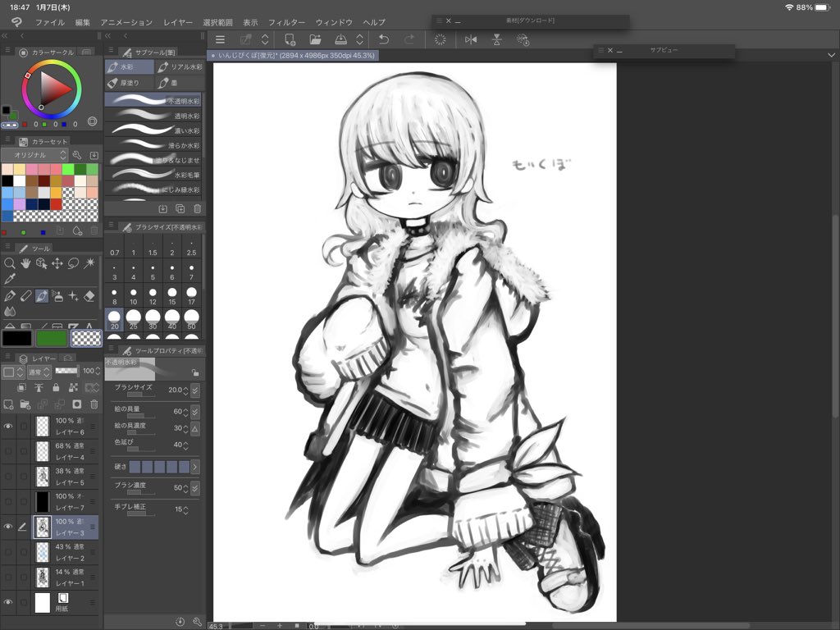Switch to the 厚塗り sub tool tab

tap(129, 83)
